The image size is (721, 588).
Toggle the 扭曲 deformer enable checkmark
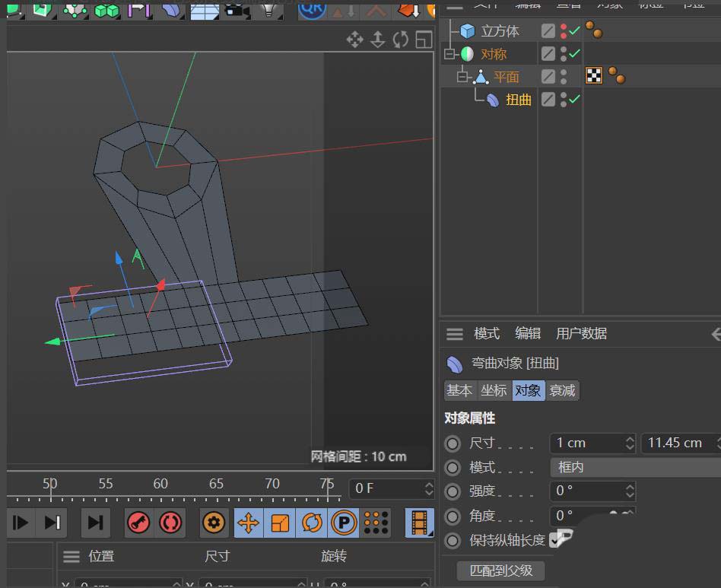574,99
